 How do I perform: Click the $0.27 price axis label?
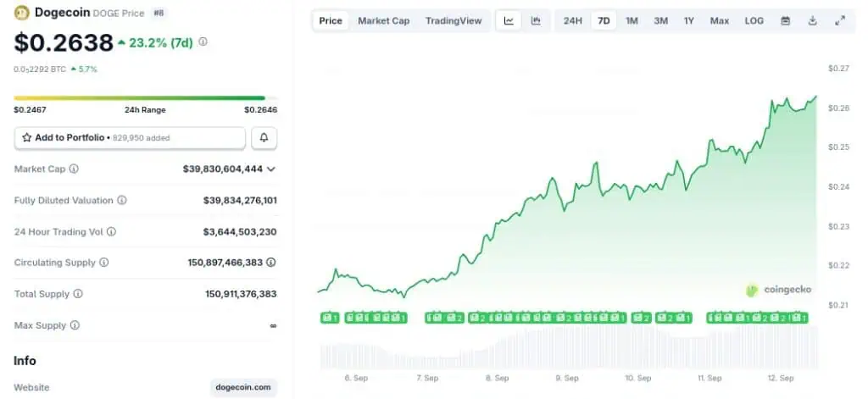(x=838, y=68)
